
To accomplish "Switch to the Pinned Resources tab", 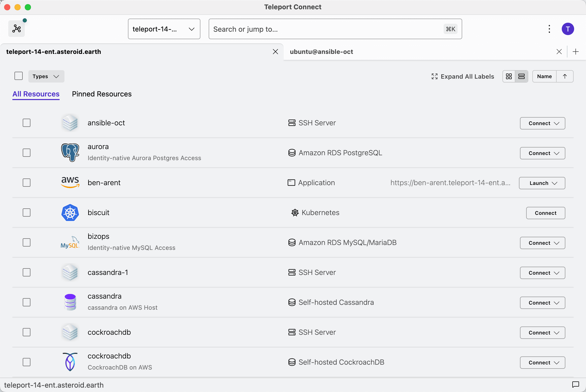I will click(x=102, y=94).
